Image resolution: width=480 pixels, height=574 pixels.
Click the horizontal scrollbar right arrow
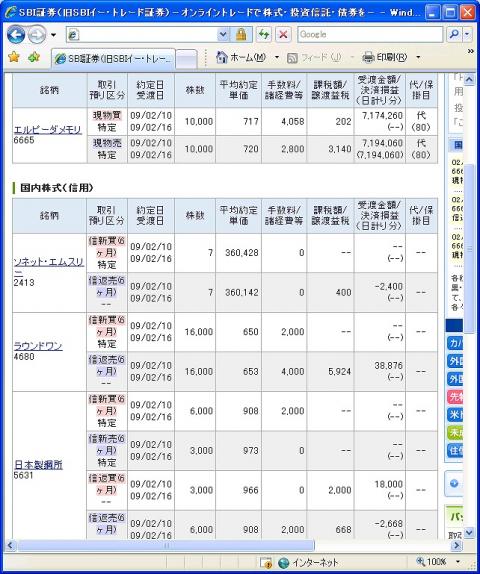pyautogui.click(x=456, y=545)
